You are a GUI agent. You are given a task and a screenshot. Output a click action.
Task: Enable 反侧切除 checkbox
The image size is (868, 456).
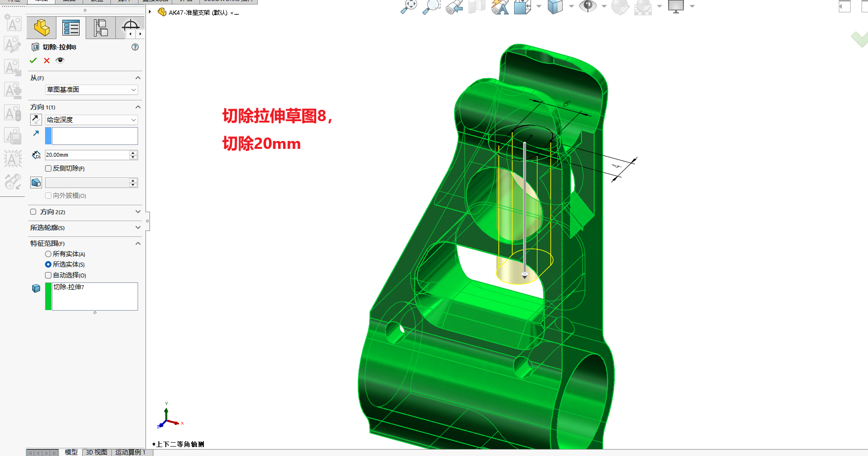coord(48,168)
